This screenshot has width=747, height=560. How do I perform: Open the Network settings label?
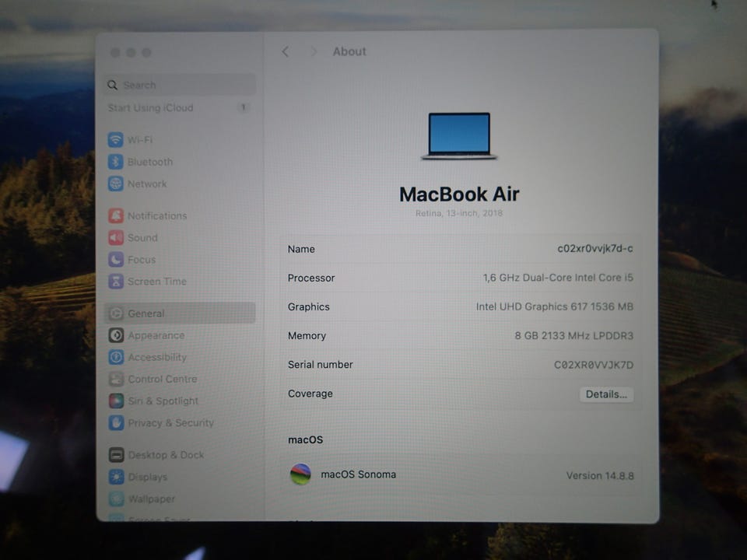click(147, 184)
